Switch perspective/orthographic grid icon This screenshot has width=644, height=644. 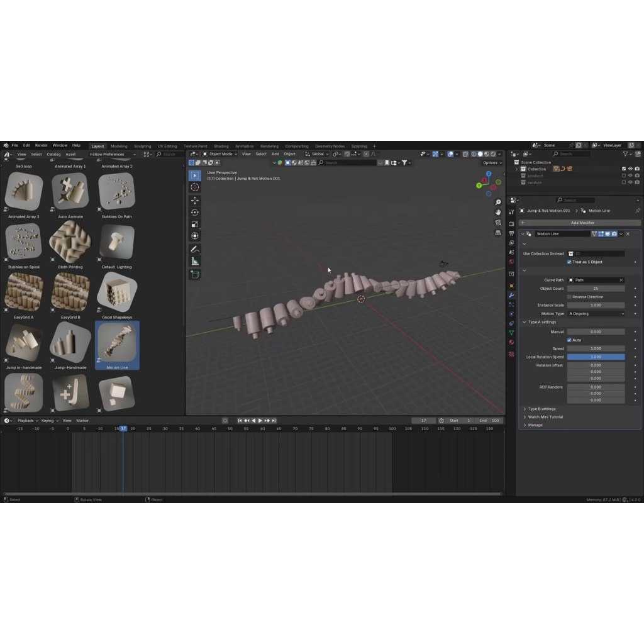(498, 233)
